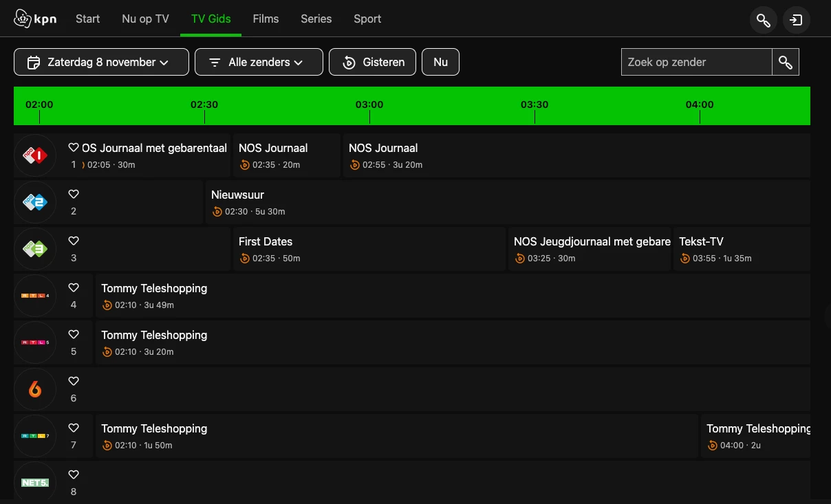The height and width of the screenshot is (504, 831).
Task: Select the NPO 3 channel logo
Action: [35, 249]
